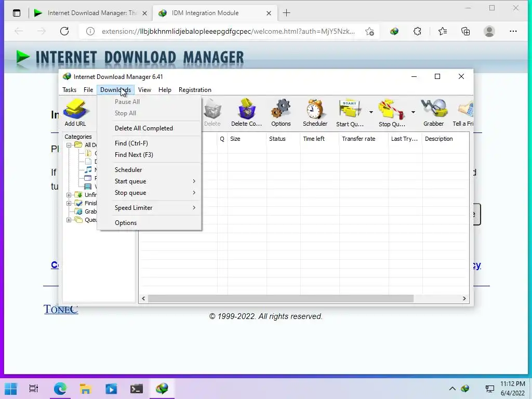Show hidden icons tray chevron

click(453, 389)
